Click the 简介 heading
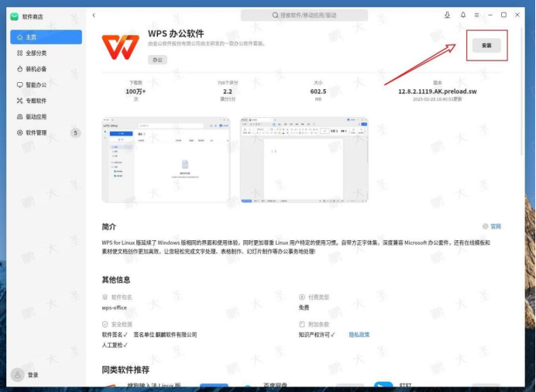Viewport: 536px width, 392px height. click(x=108, y=226)
